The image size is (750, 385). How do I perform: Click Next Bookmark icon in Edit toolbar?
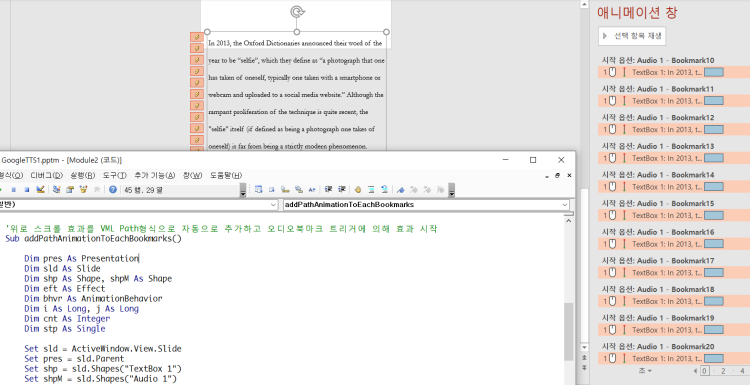[414, 190]
